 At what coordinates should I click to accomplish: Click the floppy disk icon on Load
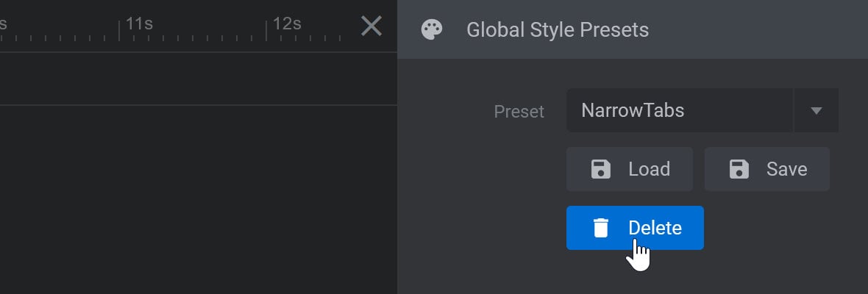tap(601, 169)
